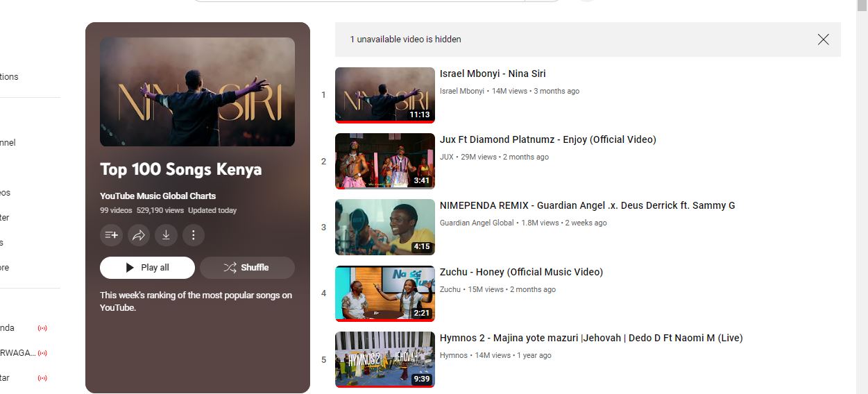868x394 pixels.
Task: Click the download playlist icon
Action: [166, 235]
